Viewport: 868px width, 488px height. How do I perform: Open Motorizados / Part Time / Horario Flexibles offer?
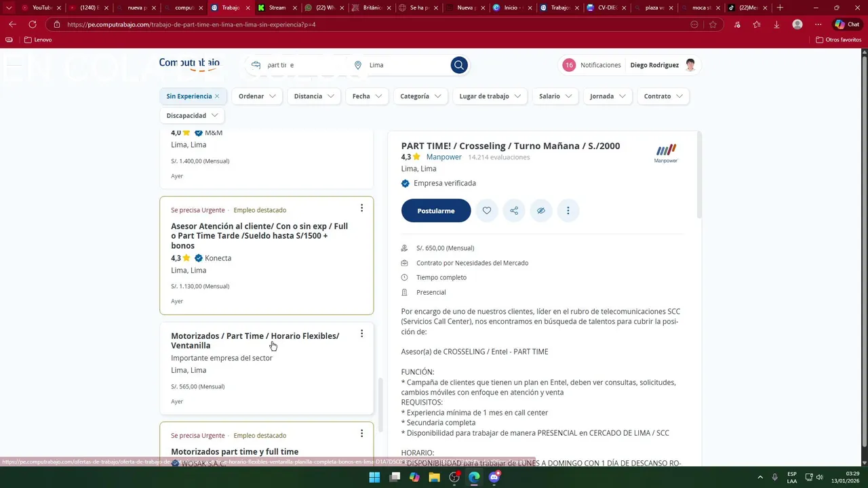pos(255,340)
